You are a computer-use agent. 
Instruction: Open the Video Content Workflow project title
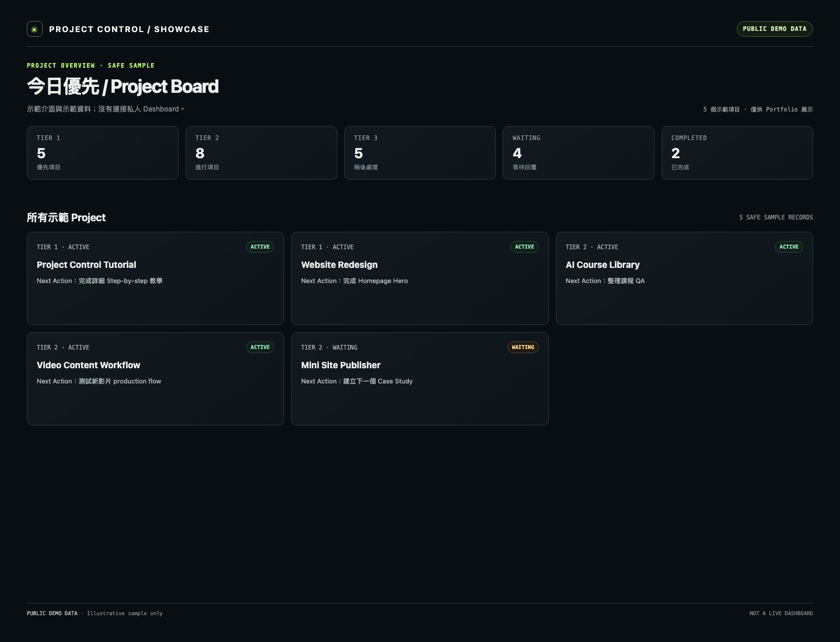click(89, 365)
